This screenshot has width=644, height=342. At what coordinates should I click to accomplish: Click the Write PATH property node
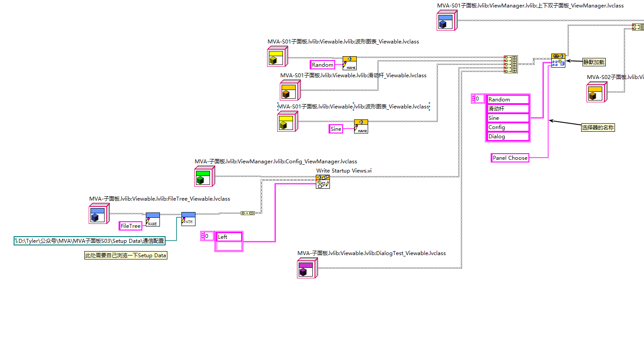coord(188,219)
